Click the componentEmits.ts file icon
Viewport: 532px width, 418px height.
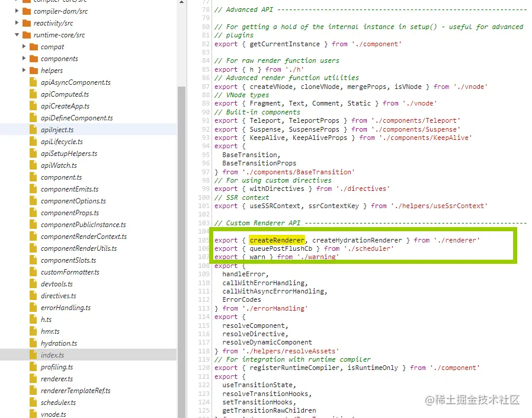(33, 189)
